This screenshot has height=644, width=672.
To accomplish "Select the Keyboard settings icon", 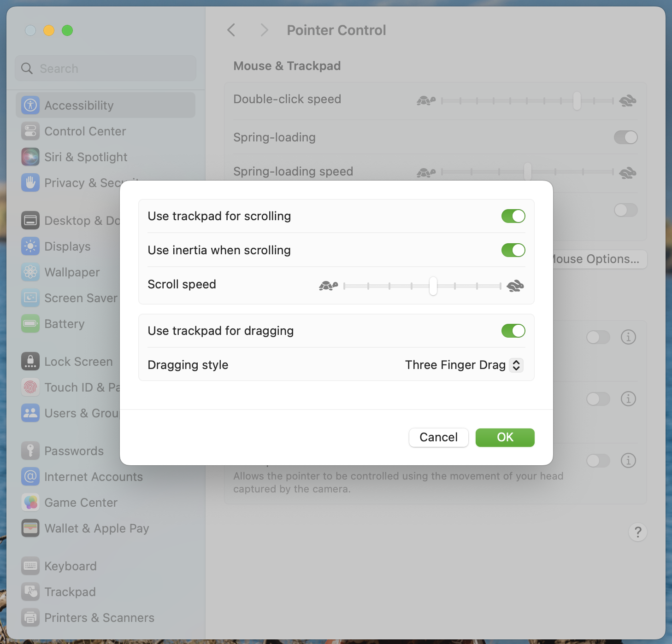I will pyautogui.click(x=30, y=566).
